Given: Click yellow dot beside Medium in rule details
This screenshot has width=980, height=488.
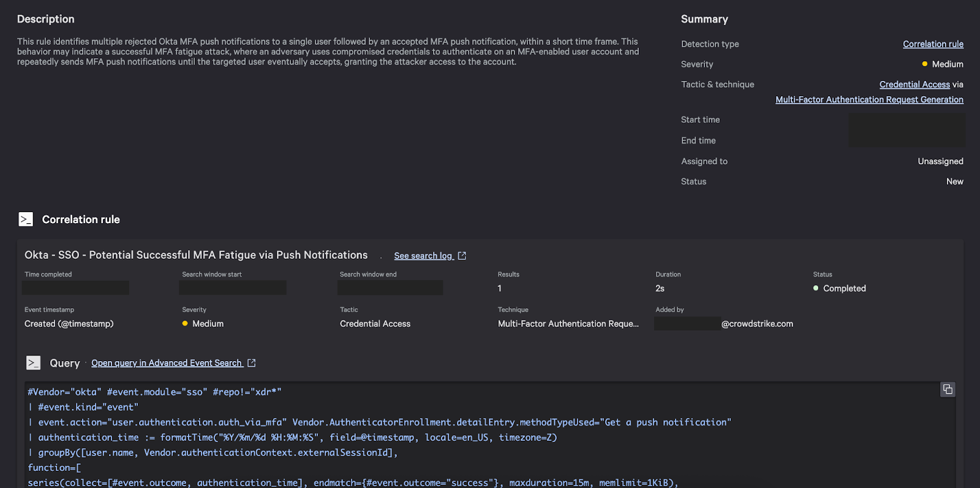Looking at the screenshot, I should click(185, 324).
